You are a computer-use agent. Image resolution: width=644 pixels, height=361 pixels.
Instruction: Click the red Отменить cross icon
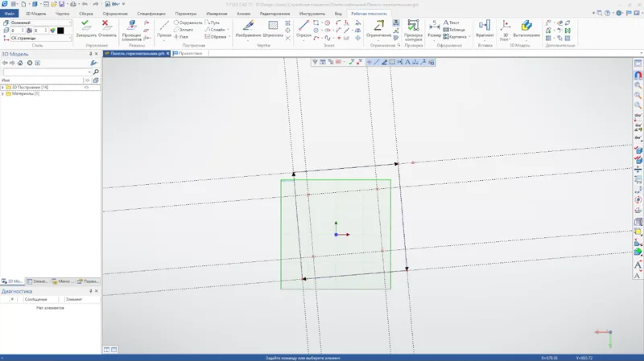click(105, 25)
